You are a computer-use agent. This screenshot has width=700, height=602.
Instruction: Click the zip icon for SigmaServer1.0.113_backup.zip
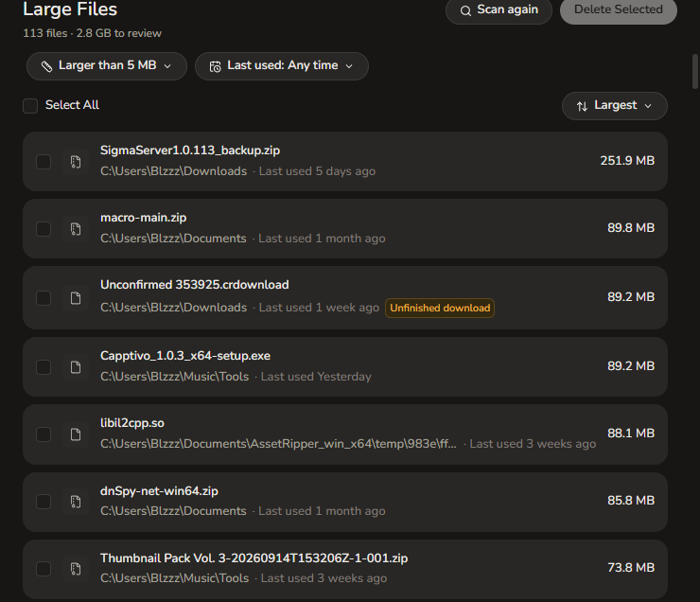click(76, 162)
